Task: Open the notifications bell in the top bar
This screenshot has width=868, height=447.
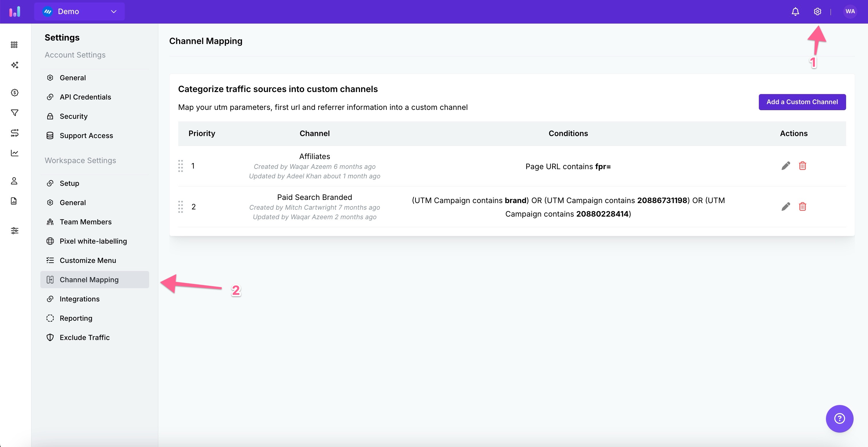Action: (795, 11)
